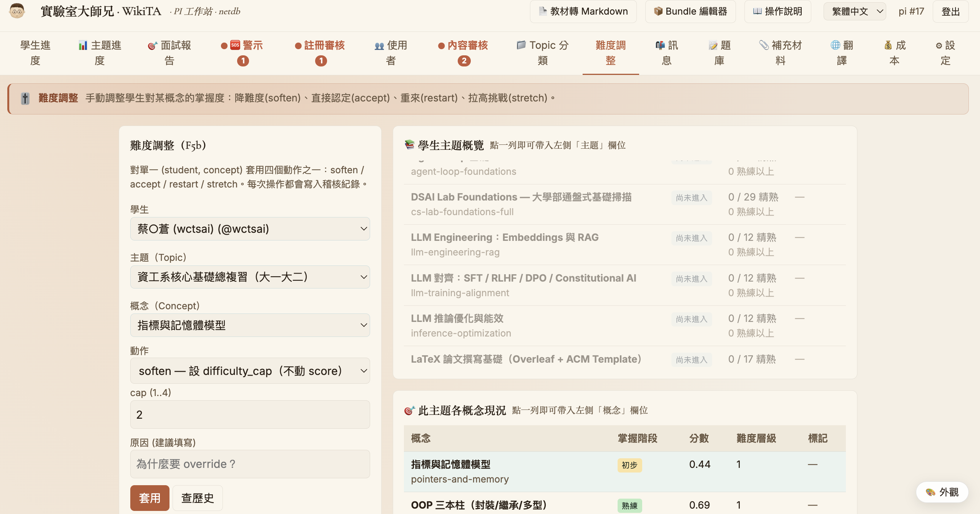Open 教材轉 Markdown tool

pyautogui.click(x=583, y=12)
